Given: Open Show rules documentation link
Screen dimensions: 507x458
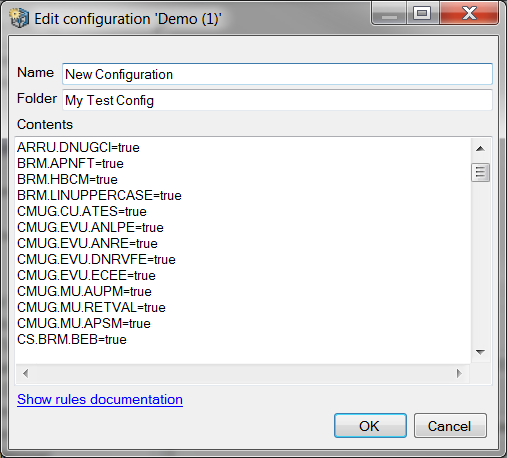Looking at the screenshot, I should 100,399.
